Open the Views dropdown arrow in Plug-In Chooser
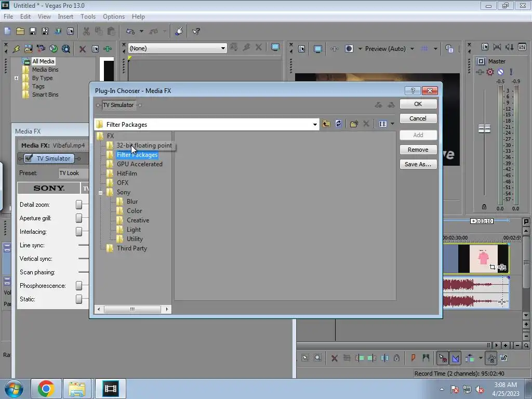Screen dimensions: 532x399 click(x=393, y=124)
